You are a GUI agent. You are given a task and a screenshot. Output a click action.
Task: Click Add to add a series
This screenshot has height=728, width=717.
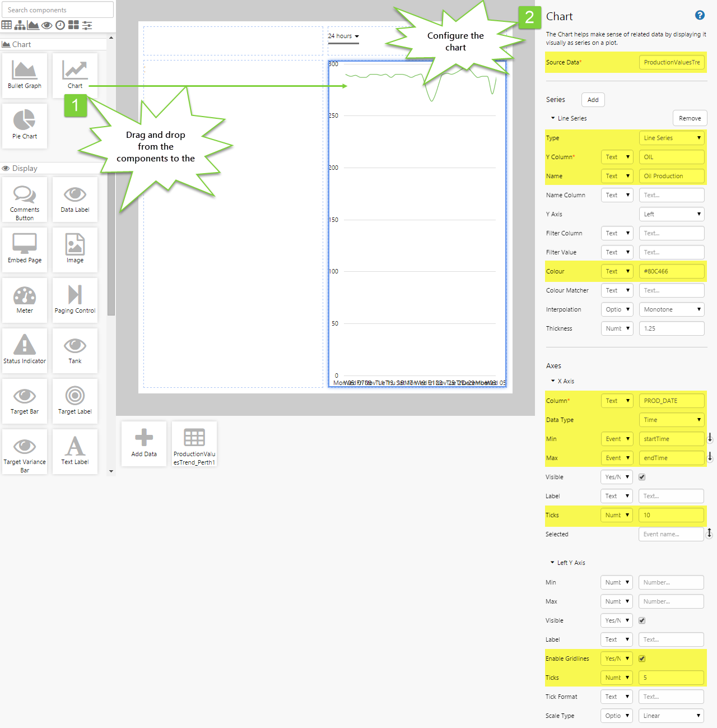pos(593,100)
